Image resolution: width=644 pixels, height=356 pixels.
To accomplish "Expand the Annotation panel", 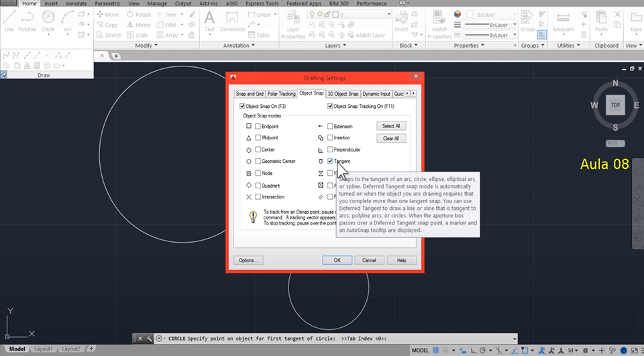I will click(x=239, y=45).
